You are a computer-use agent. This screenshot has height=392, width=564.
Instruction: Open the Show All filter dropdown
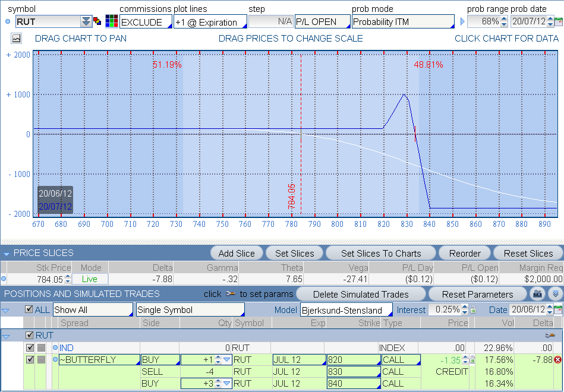(93, 309)
